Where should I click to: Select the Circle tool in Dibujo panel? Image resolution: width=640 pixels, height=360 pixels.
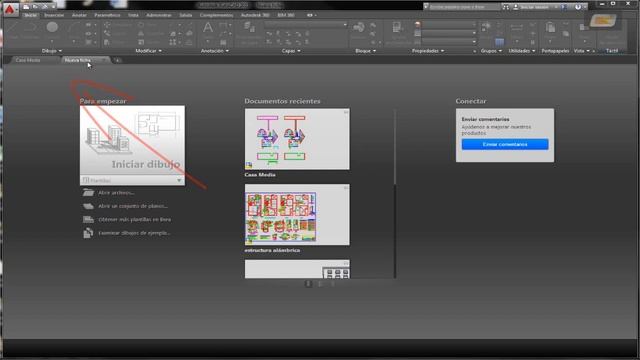[52, 28]
